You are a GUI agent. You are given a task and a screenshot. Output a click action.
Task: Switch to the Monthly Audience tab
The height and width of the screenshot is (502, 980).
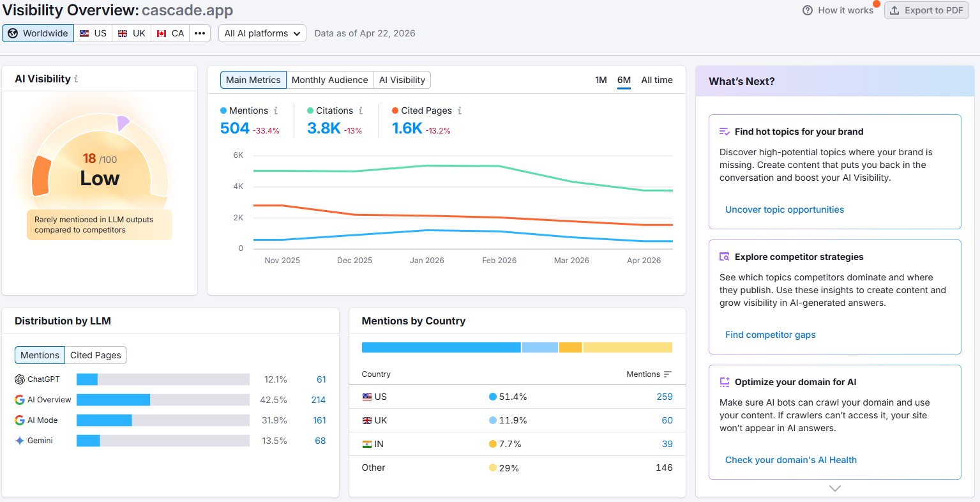click(x=329, y=80)
